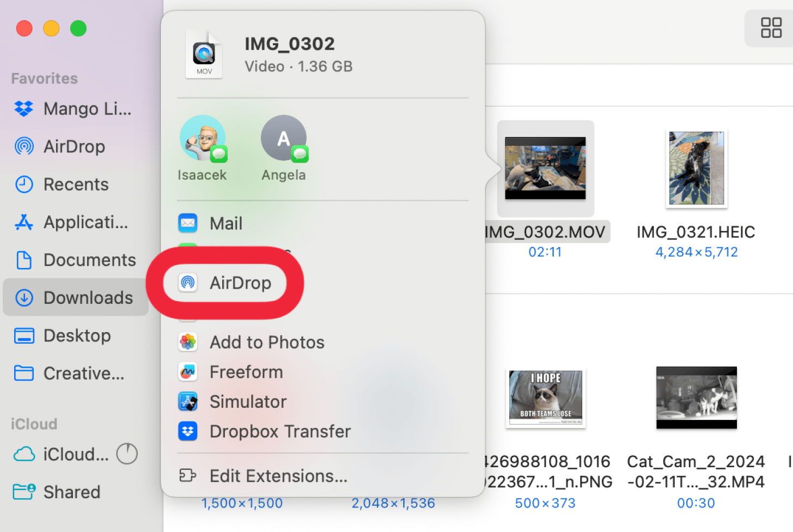Open the file in Simulator
The height and width of the screenshot is (532, 793).
pos(248,401)
